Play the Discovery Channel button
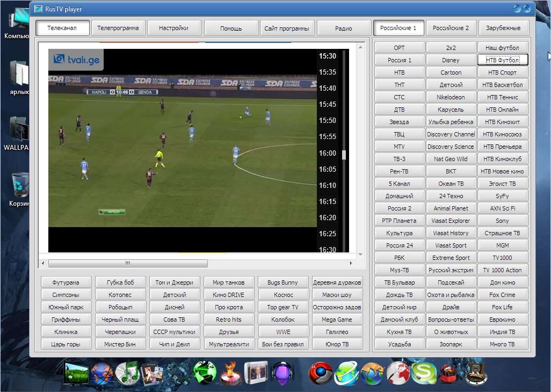 (x=451, y=134)
